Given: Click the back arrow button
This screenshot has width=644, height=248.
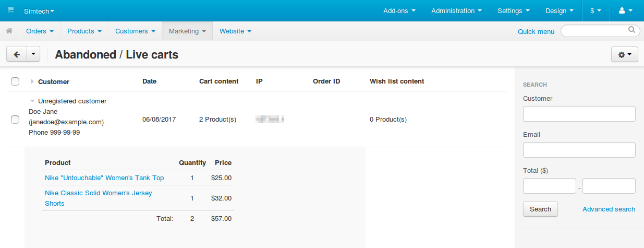Looking at the screenshot, I should coord(17,54).
